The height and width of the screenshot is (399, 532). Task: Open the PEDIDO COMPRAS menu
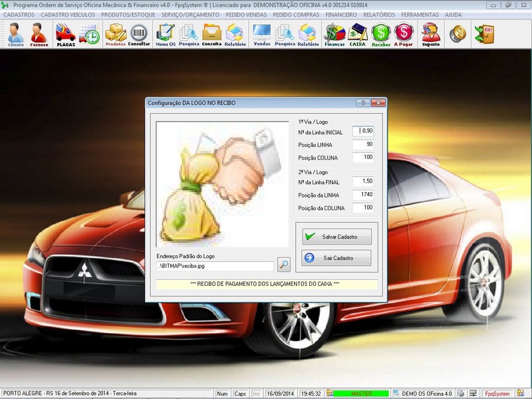pyautogui.click(x=296, y=15)
